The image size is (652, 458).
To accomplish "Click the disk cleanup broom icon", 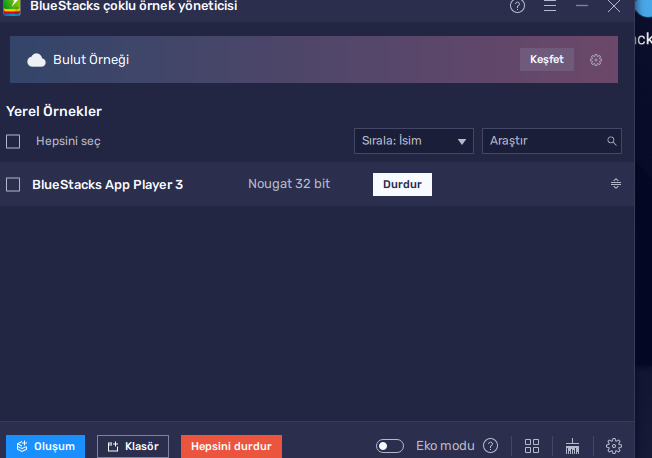I will point(573,446).
